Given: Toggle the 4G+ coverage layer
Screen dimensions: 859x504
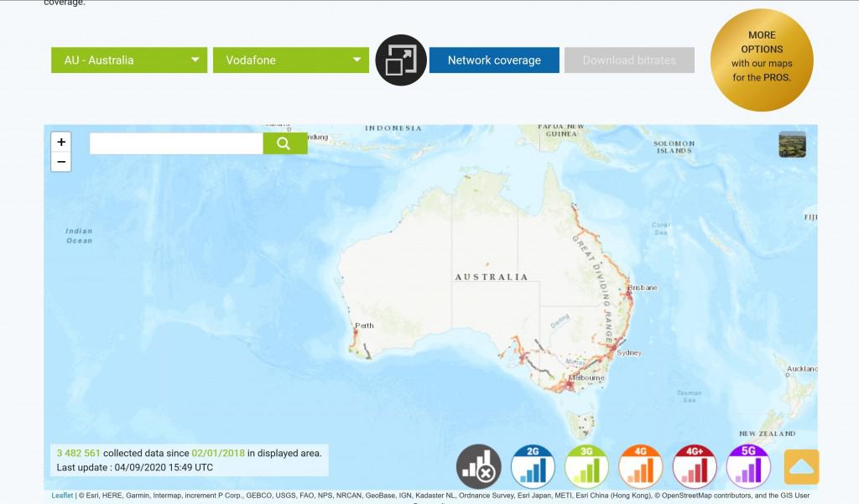Looking at the screenshot, I should coord(695,467).
